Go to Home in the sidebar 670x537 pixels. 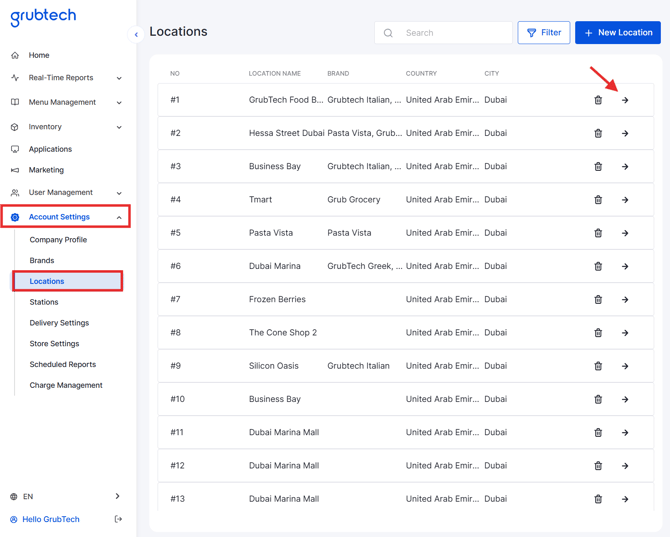pyautogui.click(x=39, y=55)
